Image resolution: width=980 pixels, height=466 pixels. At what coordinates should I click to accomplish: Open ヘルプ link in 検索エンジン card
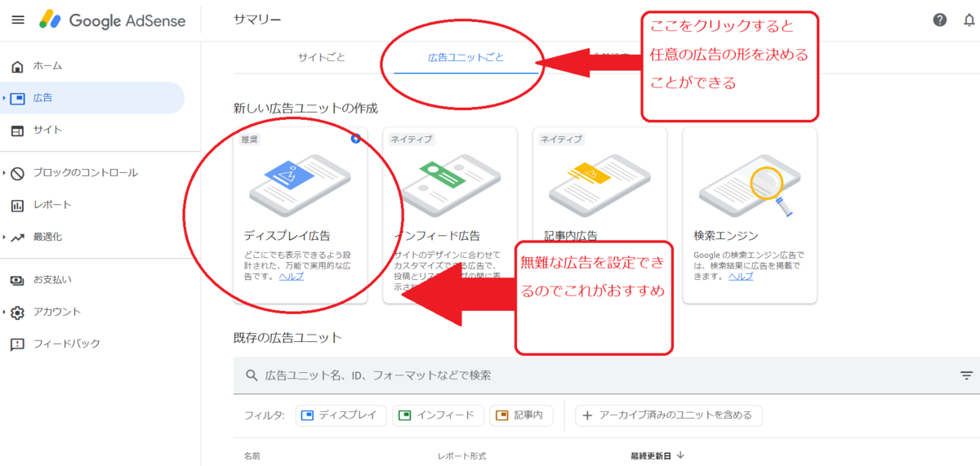pos(741,277)
